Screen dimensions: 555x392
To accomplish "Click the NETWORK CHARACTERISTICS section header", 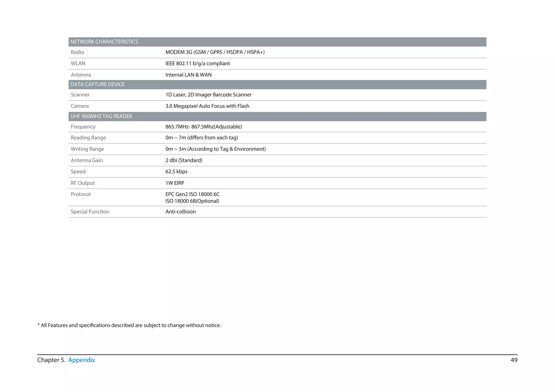I will click(104, 42).
